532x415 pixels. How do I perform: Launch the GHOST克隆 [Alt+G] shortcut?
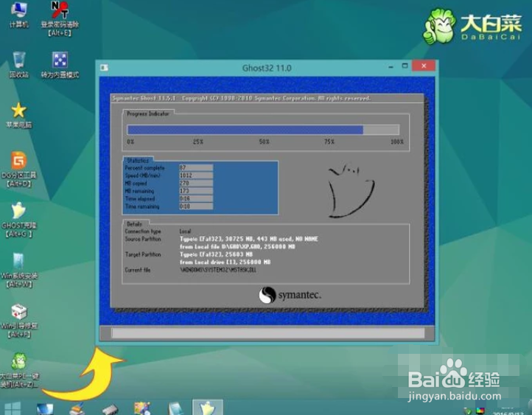19,220
